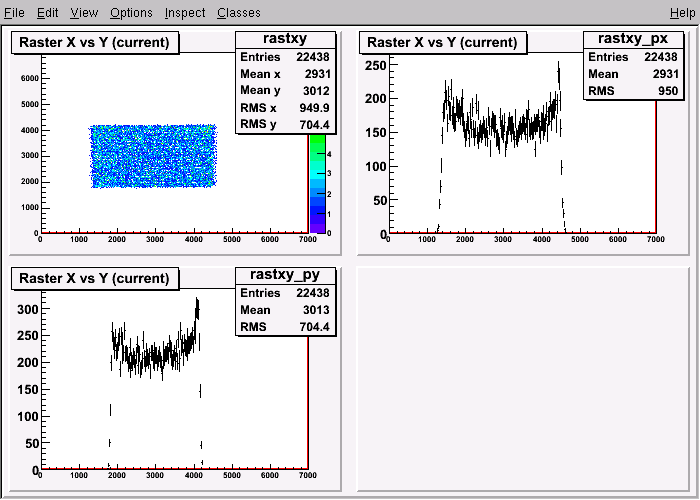The height and width of the screenshot is (500, 700).
Task: Click the 'Entries 22438' row in rastxy stats
Action: 285,57
